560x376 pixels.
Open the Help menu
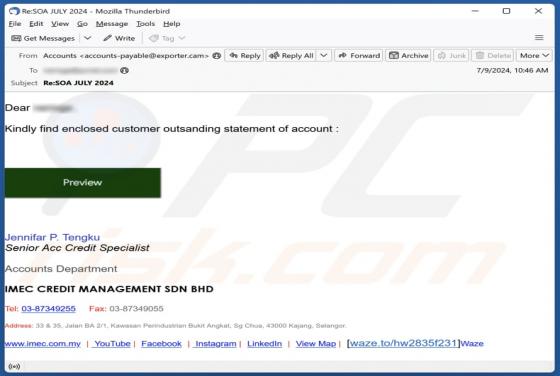click(x=172, y=24)
